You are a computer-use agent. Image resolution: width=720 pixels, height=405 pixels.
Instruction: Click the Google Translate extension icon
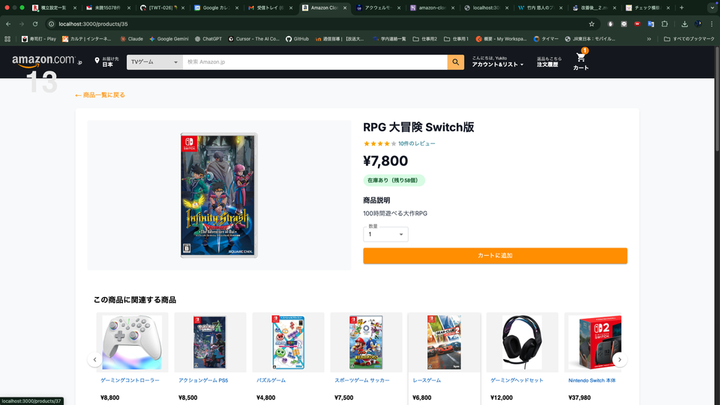tap(651, 24)
